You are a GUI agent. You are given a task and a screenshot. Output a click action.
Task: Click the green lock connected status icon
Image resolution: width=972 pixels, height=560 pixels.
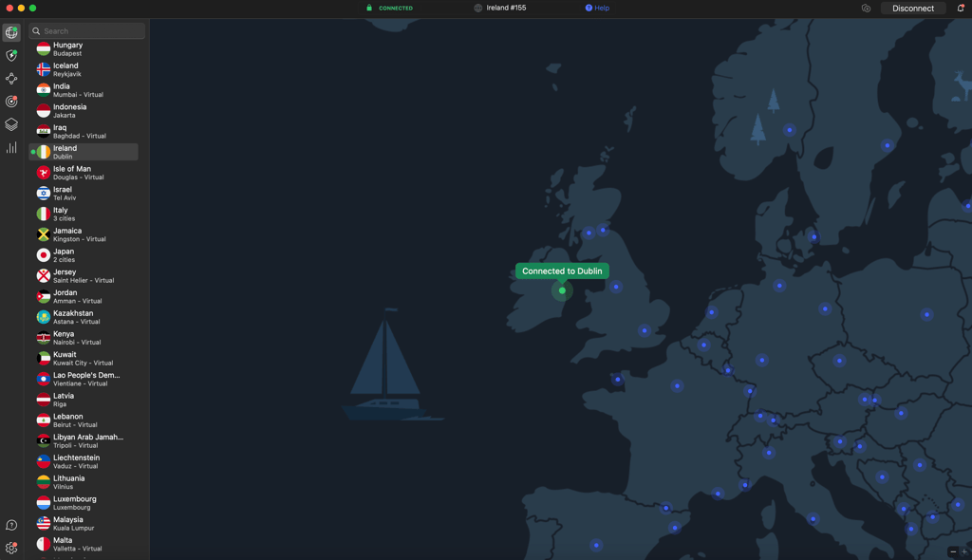[x=369, y=8]
